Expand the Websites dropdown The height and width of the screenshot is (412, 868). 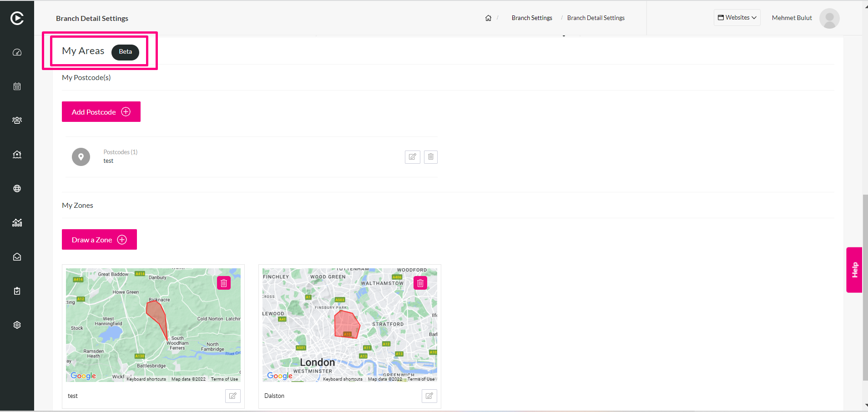(x=737, y=18)
